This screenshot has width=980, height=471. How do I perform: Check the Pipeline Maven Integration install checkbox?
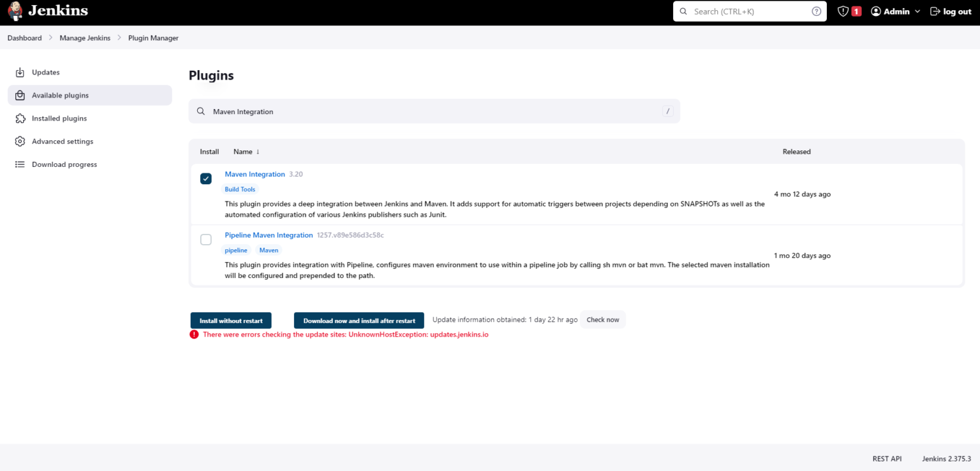[205, 239]
